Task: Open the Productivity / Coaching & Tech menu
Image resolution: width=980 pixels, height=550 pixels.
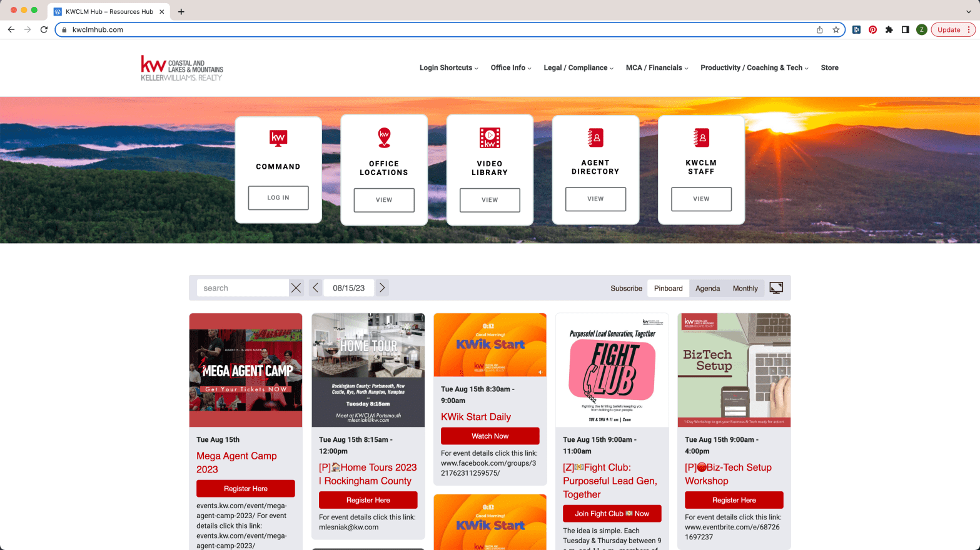Action: click(754, 67)
